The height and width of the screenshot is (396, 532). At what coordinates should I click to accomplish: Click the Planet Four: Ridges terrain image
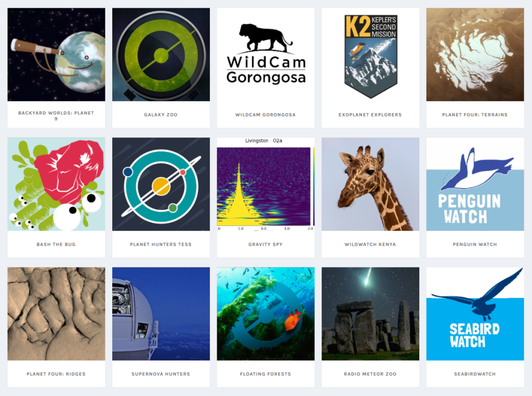(56, 314)
